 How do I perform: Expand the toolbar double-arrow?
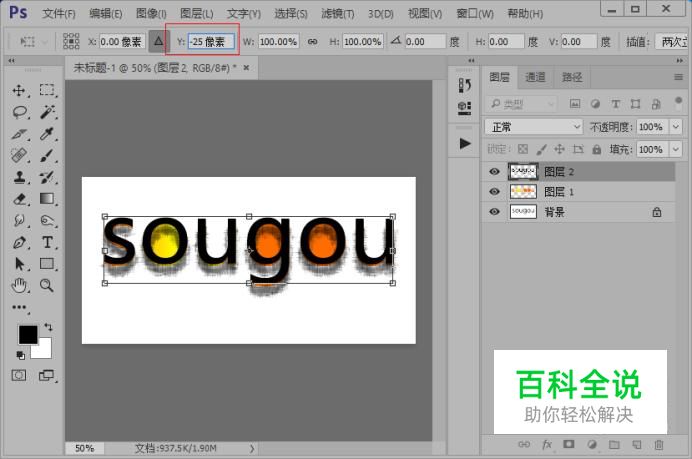click(11, 61)
